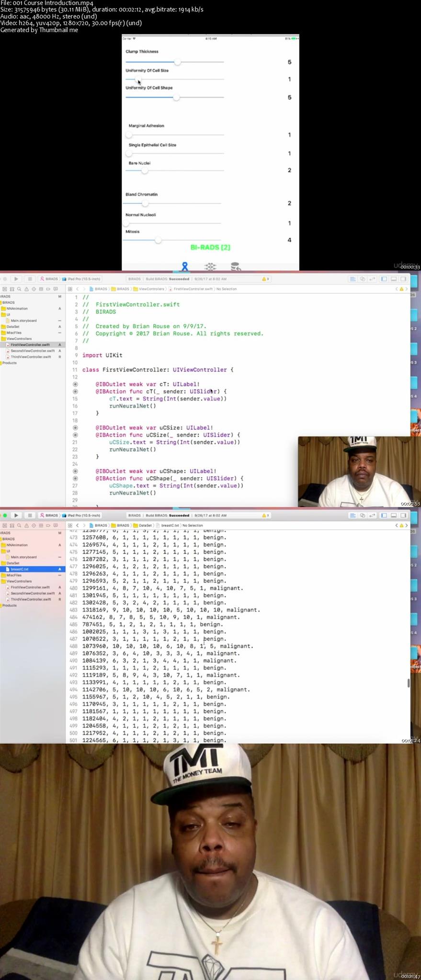
Task: Toggle debug area in breastC.txt window
Action: [x=394, y=515]
